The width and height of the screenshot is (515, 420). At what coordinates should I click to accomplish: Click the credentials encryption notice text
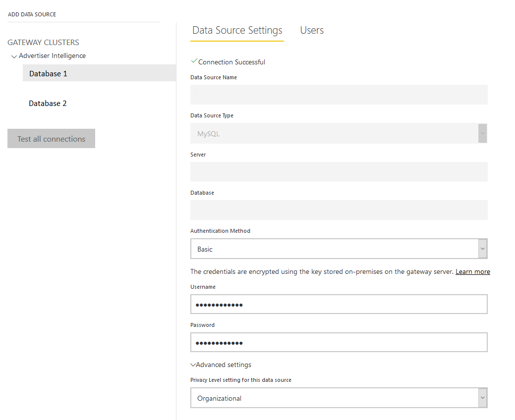click(322, 272)
